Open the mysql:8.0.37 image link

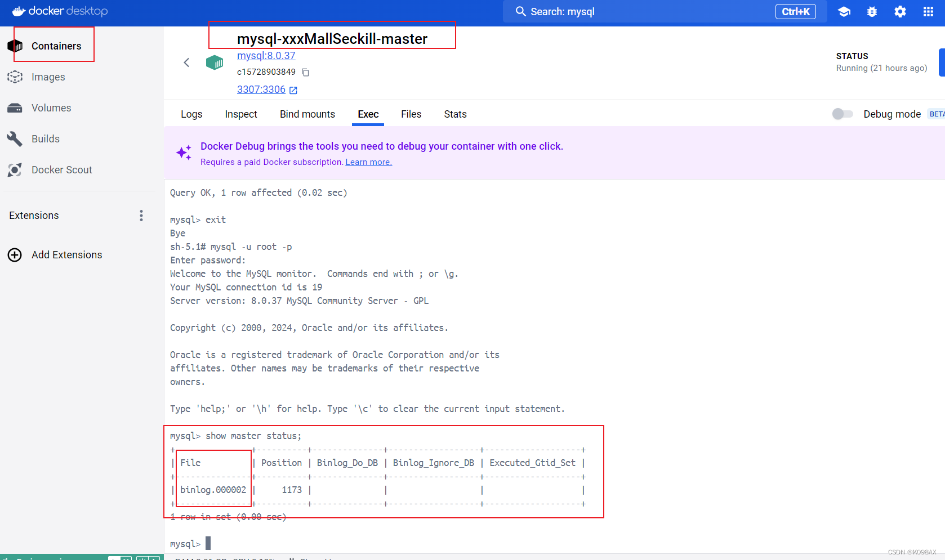266,56
